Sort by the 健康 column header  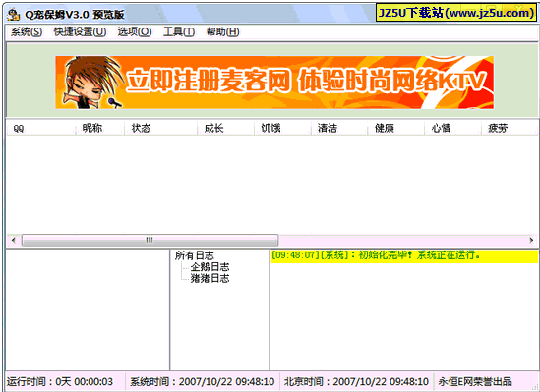point(396,129)
